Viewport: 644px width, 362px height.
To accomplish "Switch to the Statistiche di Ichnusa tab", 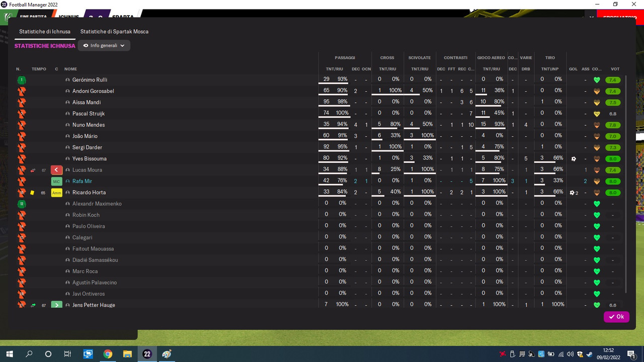I will point(45,32).
